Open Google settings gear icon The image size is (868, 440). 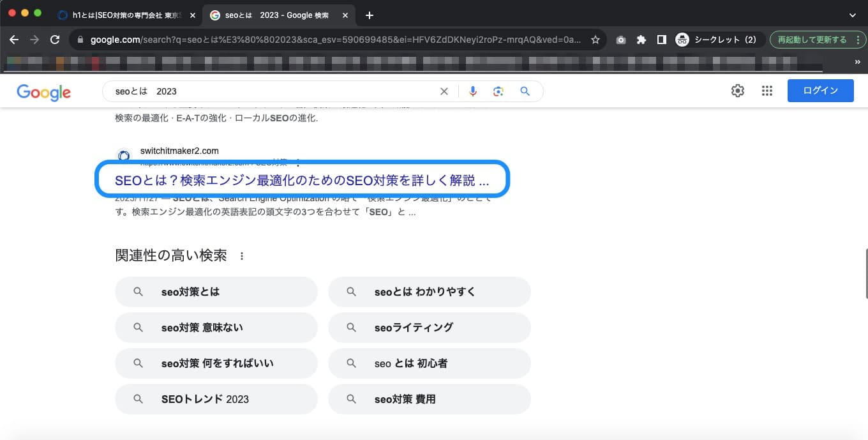(738, 91)
